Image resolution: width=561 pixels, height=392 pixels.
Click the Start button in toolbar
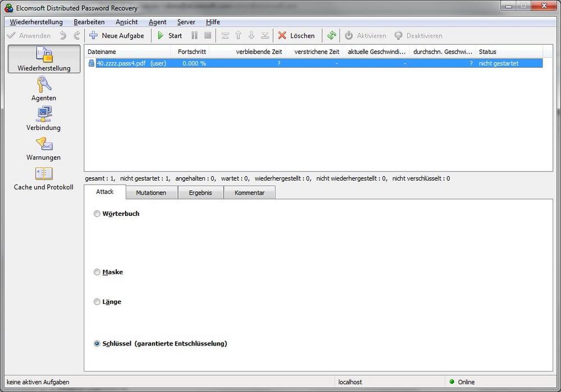[169, 35]
